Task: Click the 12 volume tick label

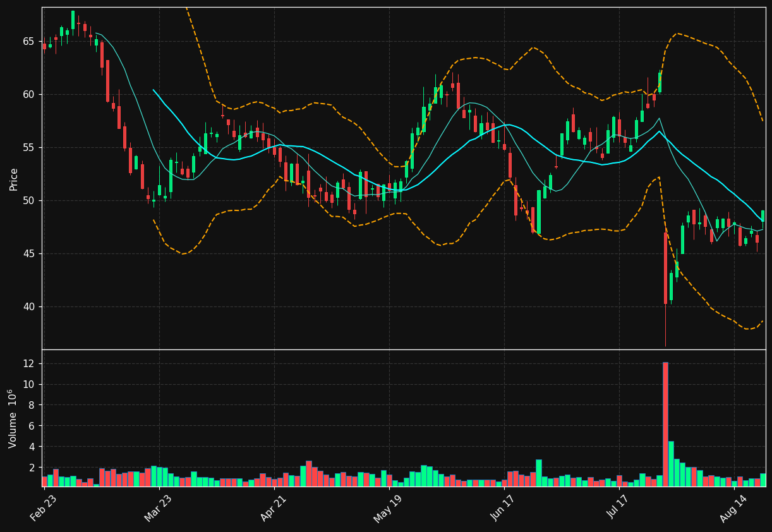Action: click(28, 364)
